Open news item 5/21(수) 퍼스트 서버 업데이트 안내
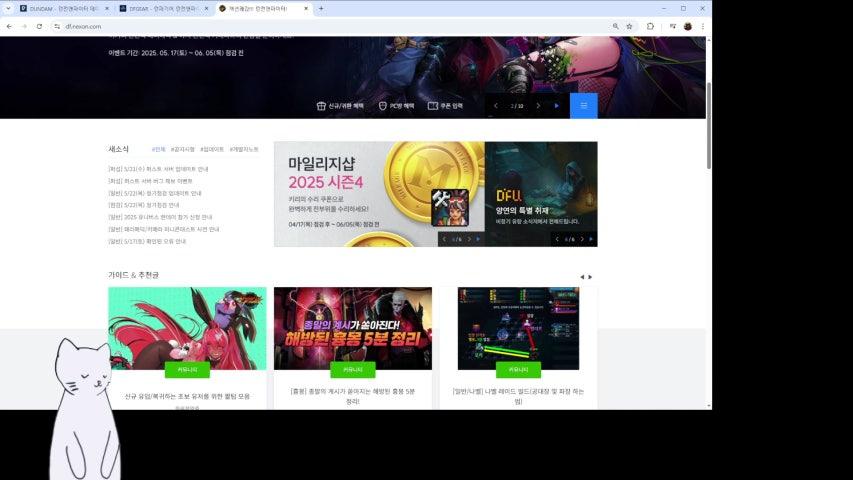 (x=158, y=169)
